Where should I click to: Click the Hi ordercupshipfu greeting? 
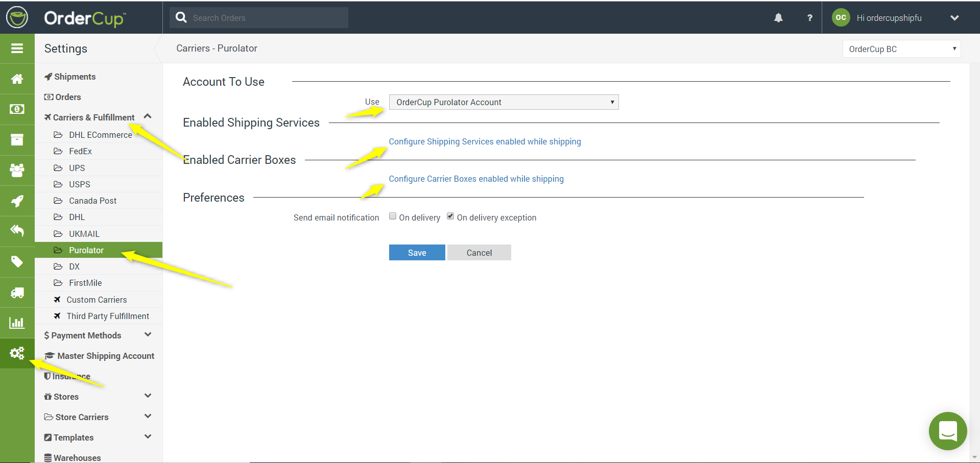tap(889, 18)
